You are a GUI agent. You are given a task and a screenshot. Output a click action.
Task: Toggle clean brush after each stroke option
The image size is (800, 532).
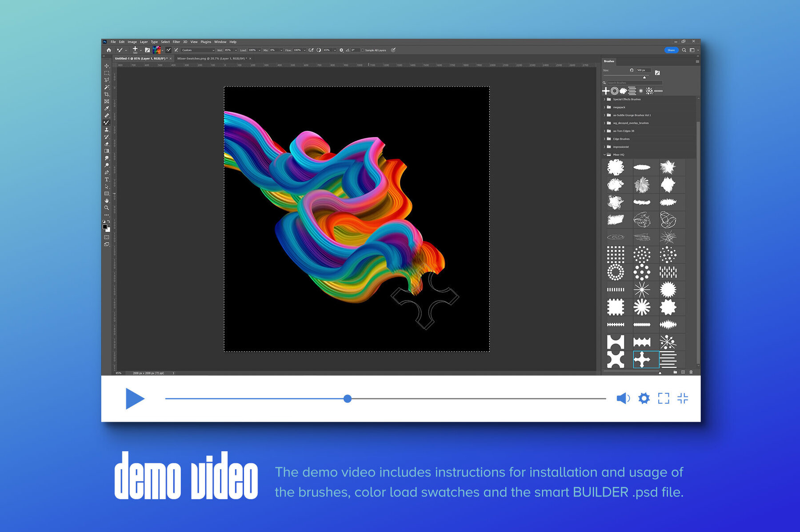click(x=176, y=50)
